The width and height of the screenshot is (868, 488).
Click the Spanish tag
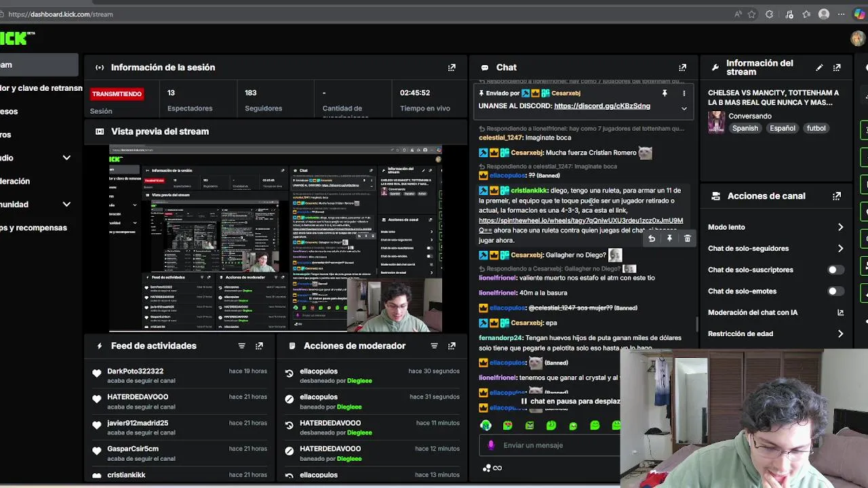tap(745, 129)
